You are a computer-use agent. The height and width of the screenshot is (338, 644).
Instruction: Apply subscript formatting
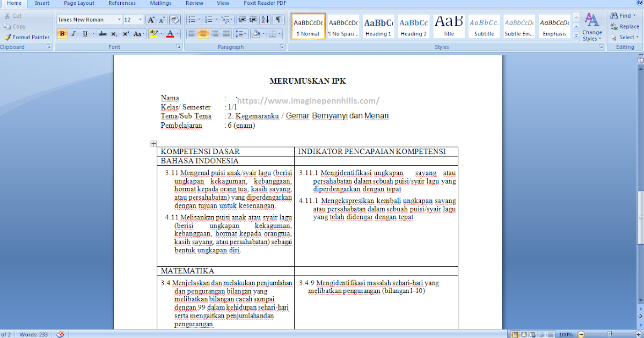tap(114, 34)
